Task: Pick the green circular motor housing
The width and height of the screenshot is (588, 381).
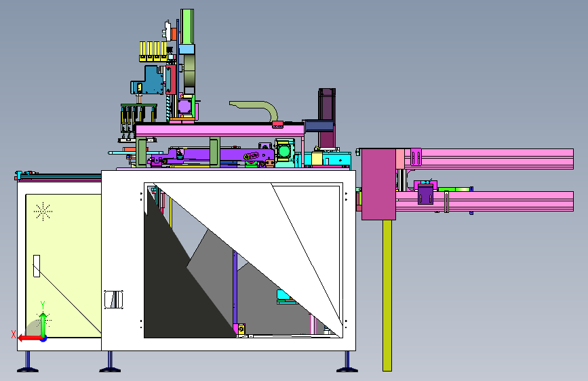Action: click(x=285, y=152)
